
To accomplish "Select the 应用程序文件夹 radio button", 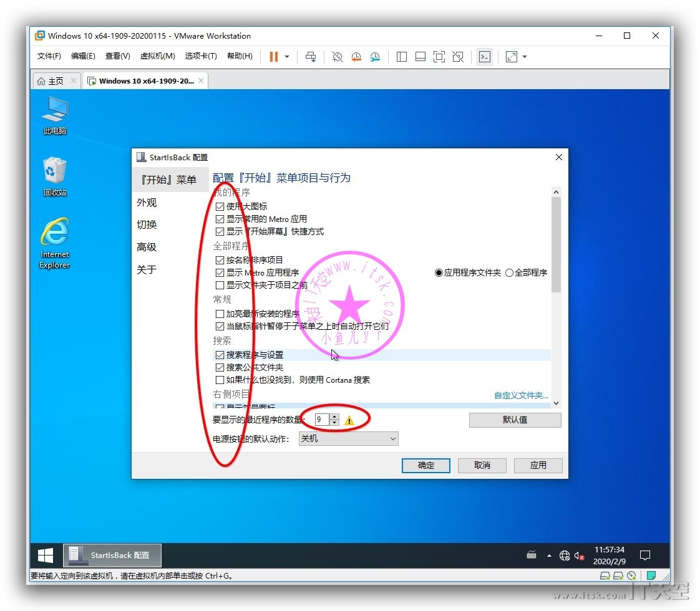I will pos(439,272).
